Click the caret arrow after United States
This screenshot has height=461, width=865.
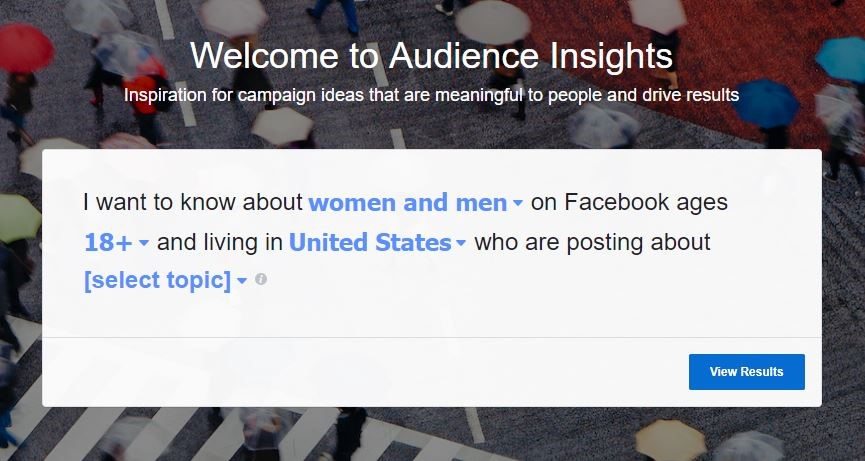[x=461, y=243]
